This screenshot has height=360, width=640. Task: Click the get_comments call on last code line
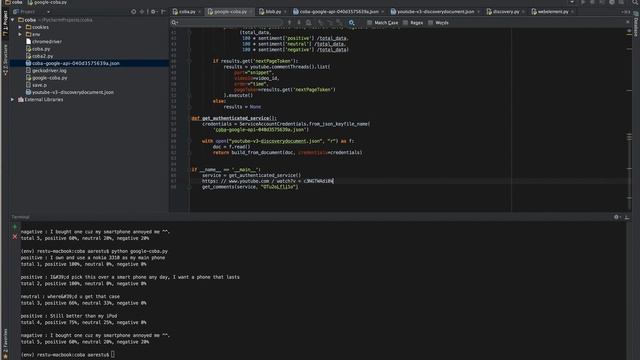tap(250, 187)
